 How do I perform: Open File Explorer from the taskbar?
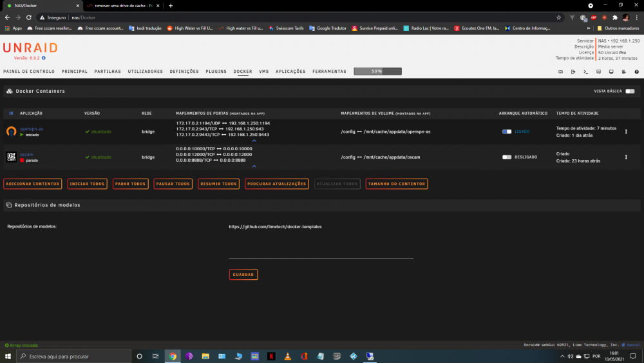[x=205, y=357]
